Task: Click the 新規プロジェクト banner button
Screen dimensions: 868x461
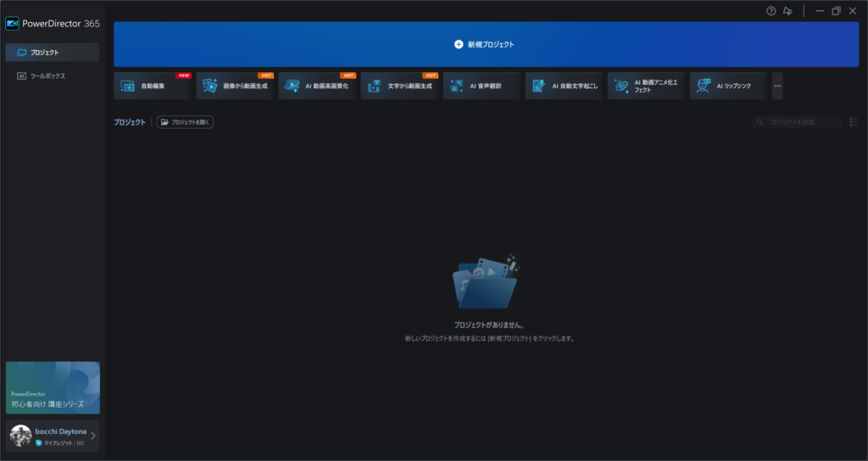Action: click(486, 44)
